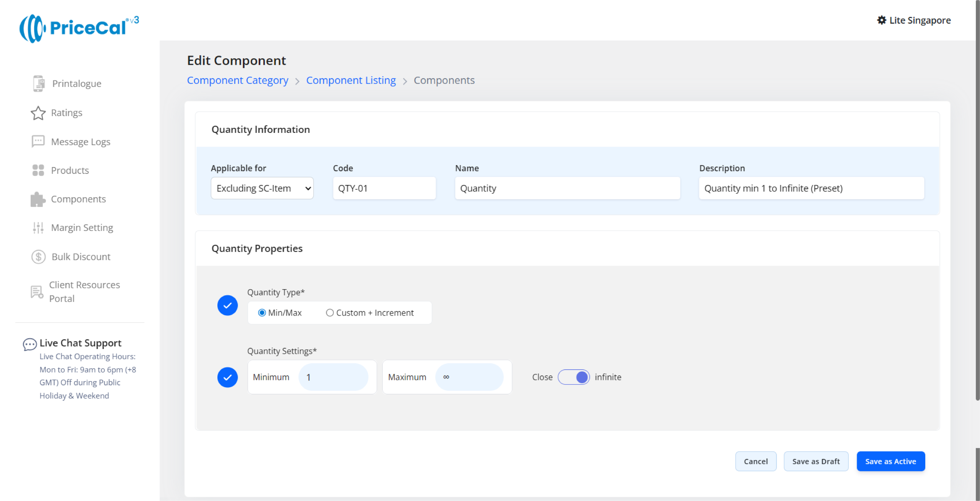Select the Min/Max quantity type
Screen dimensions: 980x501
click(x=262, y=313)
